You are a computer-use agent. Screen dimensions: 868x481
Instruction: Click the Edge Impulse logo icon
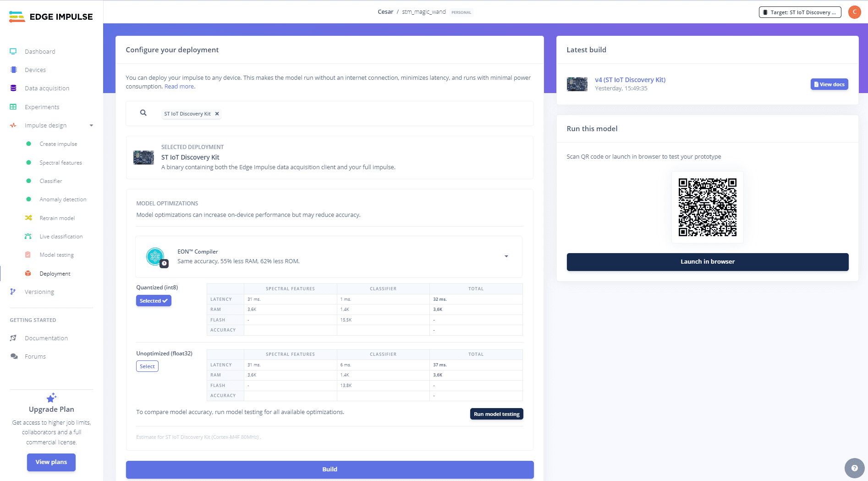click(x=17, y=17)
